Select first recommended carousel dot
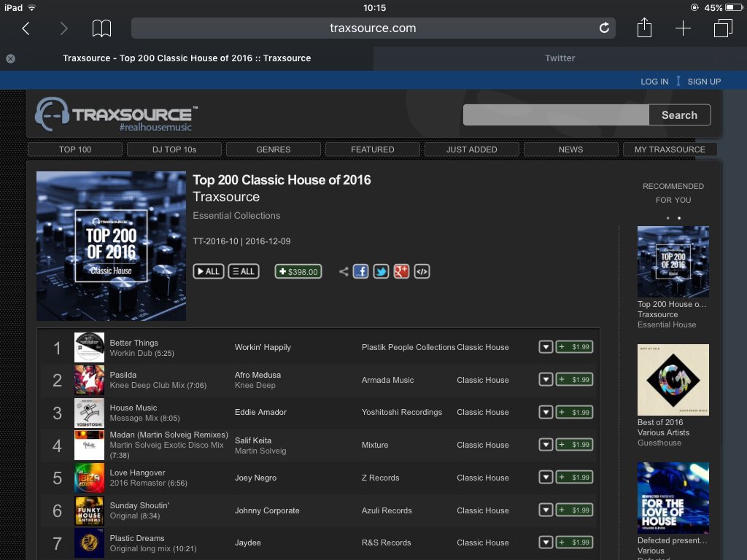Image resolution: width=747 pixels, height=560 pixels. pos(668,218)
